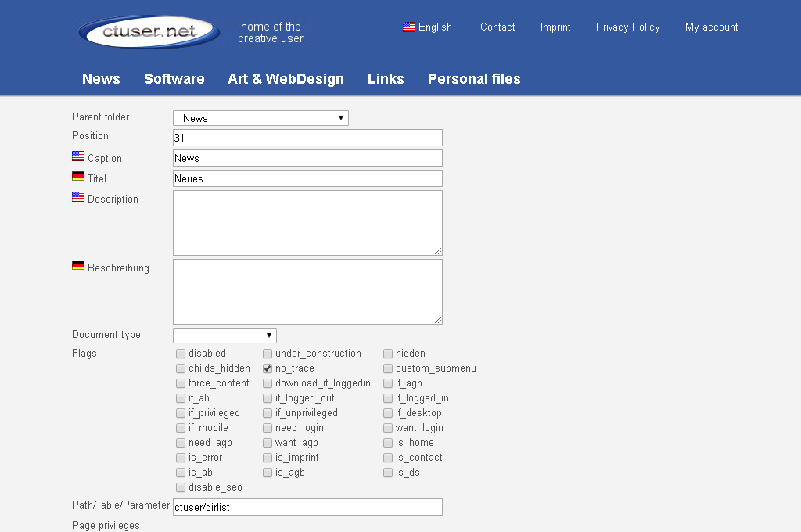The height and width of the screenshot is (532, 801).
Task: Go to Art & WebDesign section
Action: (x=286, y=79)
